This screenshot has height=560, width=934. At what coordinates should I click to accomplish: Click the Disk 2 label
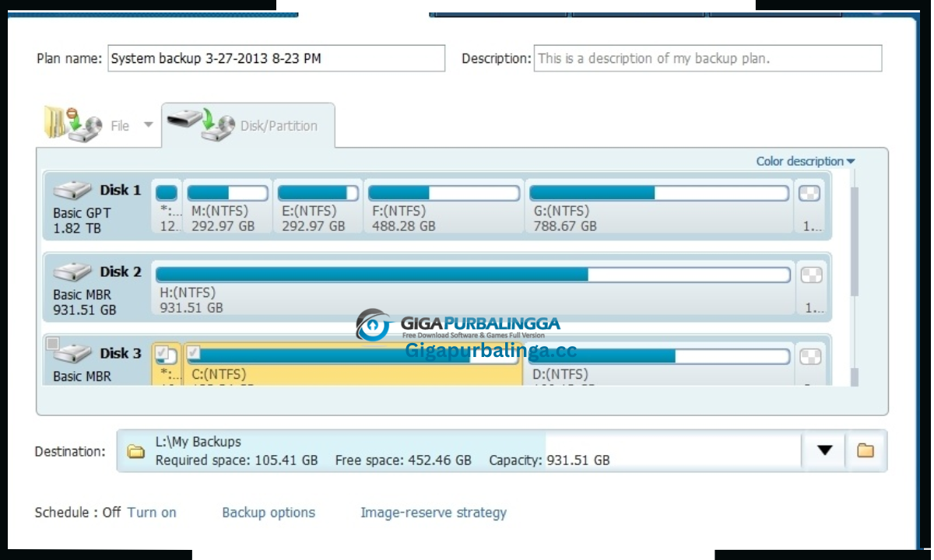tap(121, 271)
